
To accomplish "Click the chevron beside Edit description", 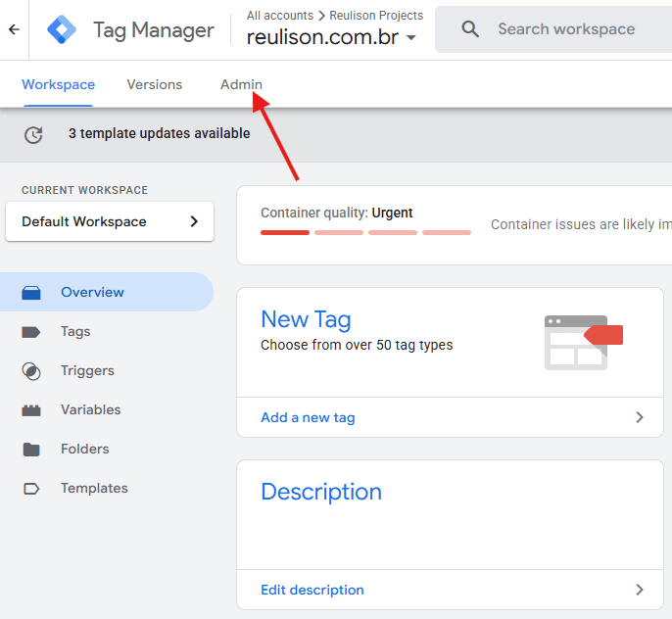I will coord(640,590).
